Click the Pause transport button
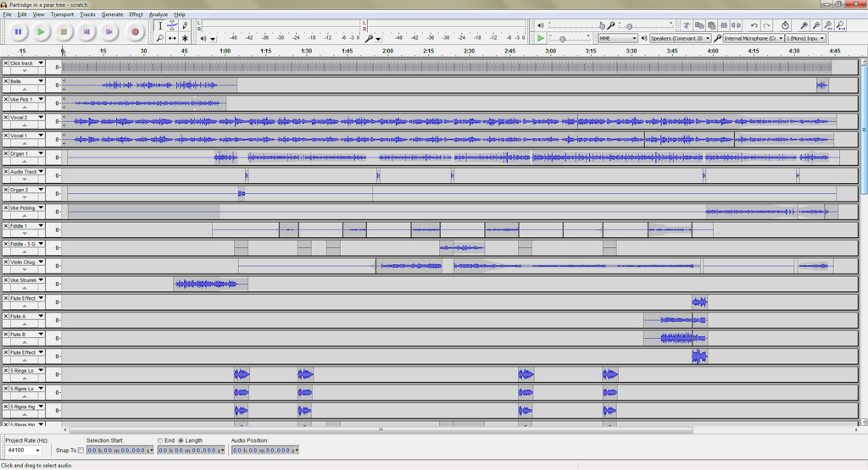Screen dimensions: 868x470 [x=18, y=32]
